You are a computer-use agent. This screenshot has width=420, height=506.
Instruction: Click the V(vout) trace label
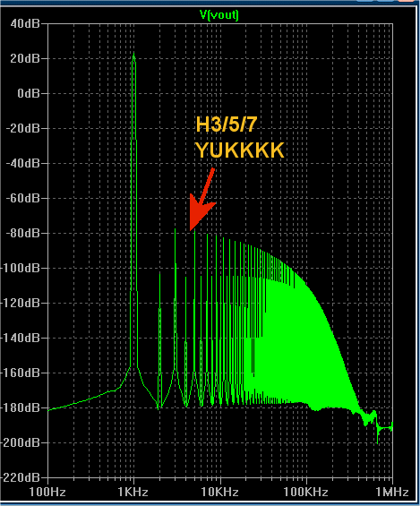219,15
